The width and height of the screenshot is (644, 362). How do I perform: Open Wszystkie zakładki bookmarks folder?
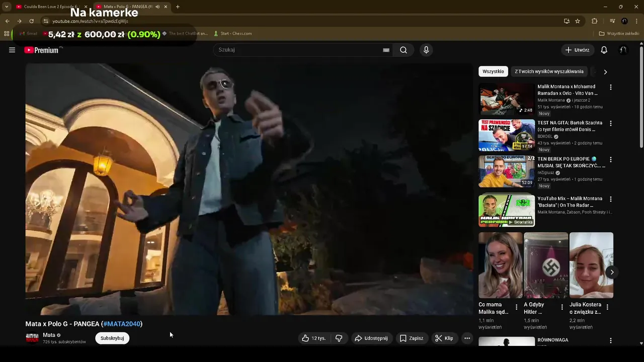click(x=619, y=34)
